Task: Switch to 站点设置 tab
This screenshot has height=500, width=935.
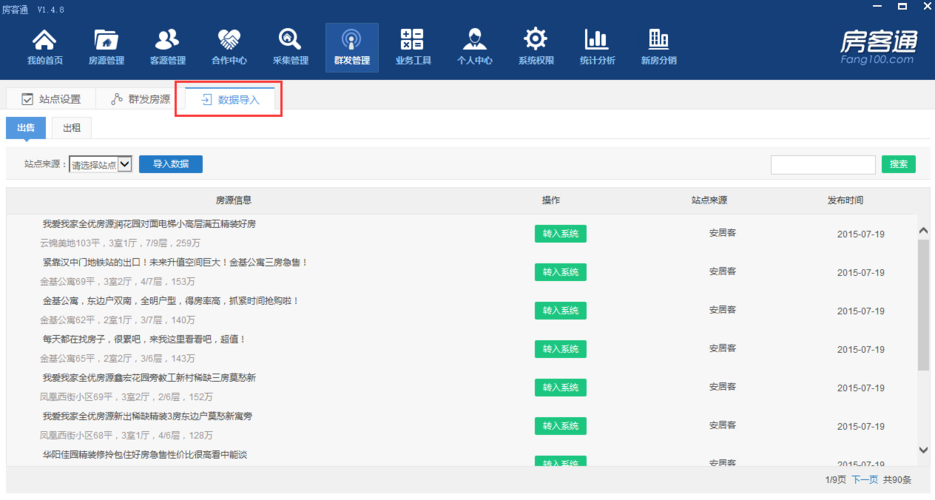Action: point(51,99)
